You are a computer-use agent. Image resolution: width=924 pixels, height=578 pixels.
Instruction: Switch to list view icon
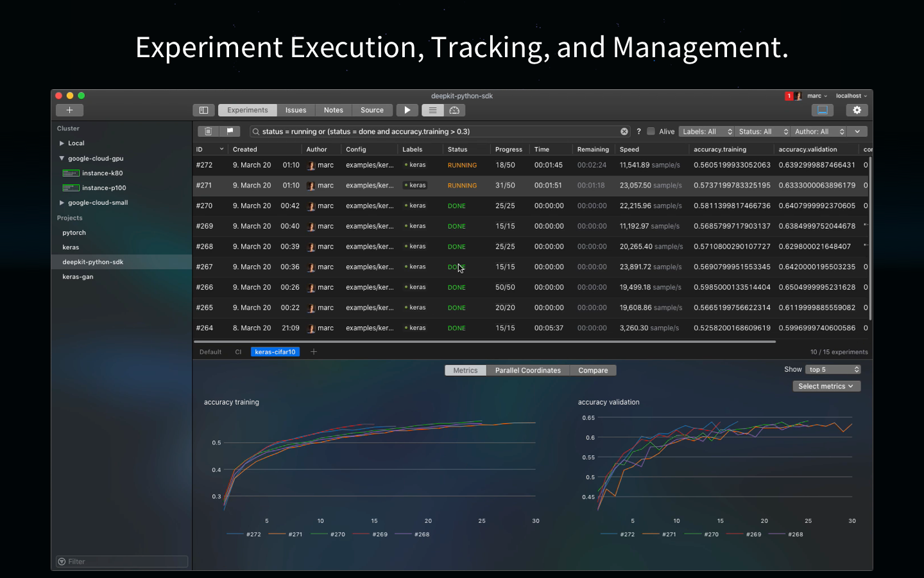click(432, 110)
